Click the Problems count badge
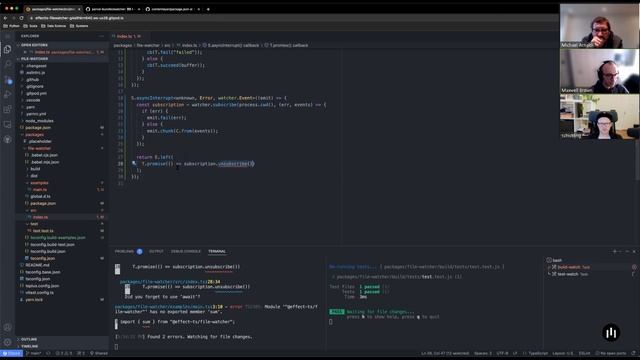Image resolution: width=640 pixels, height=360 pixels. tap(140, 251)
